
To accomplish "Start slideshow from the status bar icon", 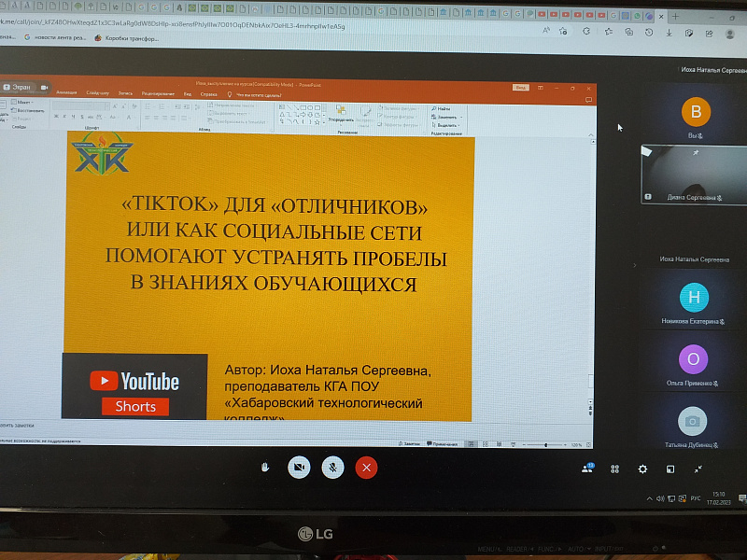I will (x=513, y=444).
